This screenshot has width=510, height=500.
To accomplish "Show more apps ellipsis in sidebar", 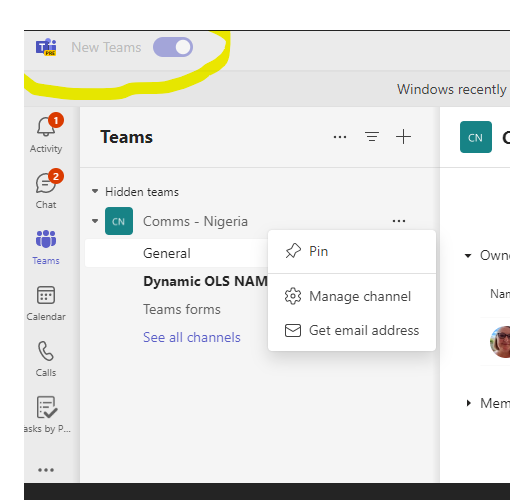I will [46, 470].
